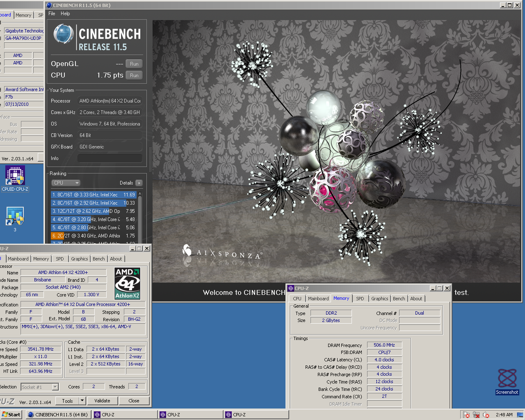Click the empty Info field in CINEBENCH
Viewport: 525px width, 420px height.
(x=110, y=158)
